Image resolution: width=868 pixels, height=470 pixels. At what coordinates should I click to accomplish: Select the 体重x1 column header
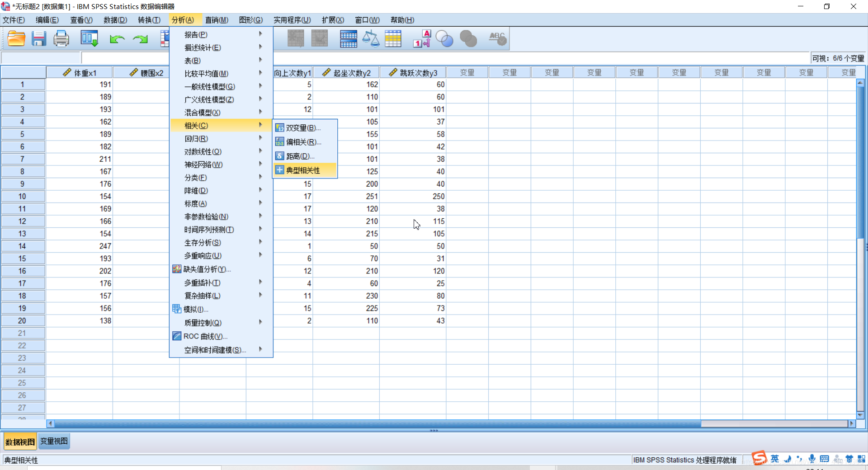coord(80,73)
